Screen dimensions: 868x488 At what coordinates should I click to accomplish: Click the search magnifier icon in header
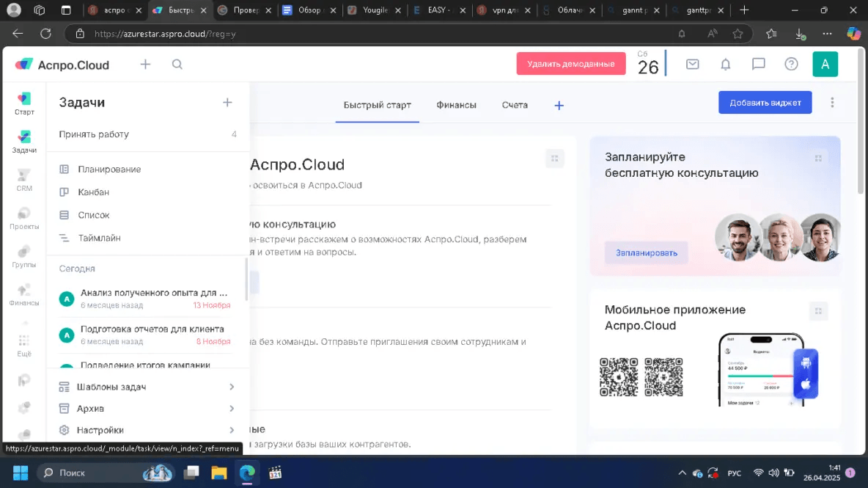(177, 65)
